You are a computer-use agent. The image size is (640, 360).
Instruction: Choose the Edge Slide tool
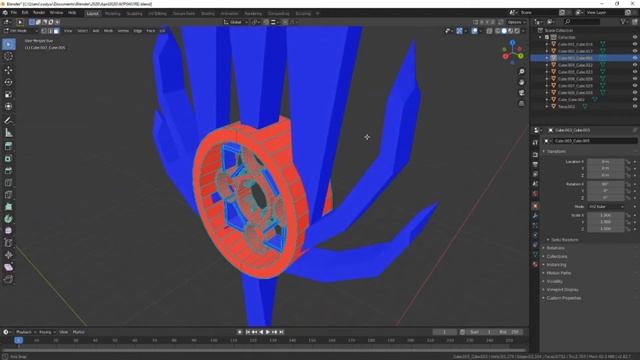[x=9, y=243]
